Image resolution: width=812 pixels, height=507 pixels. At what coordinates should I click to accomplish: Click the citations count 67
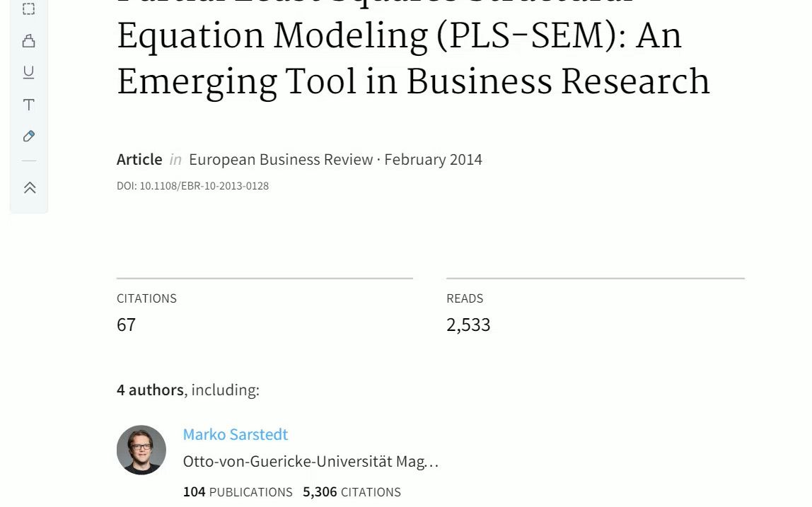point(127,325)
